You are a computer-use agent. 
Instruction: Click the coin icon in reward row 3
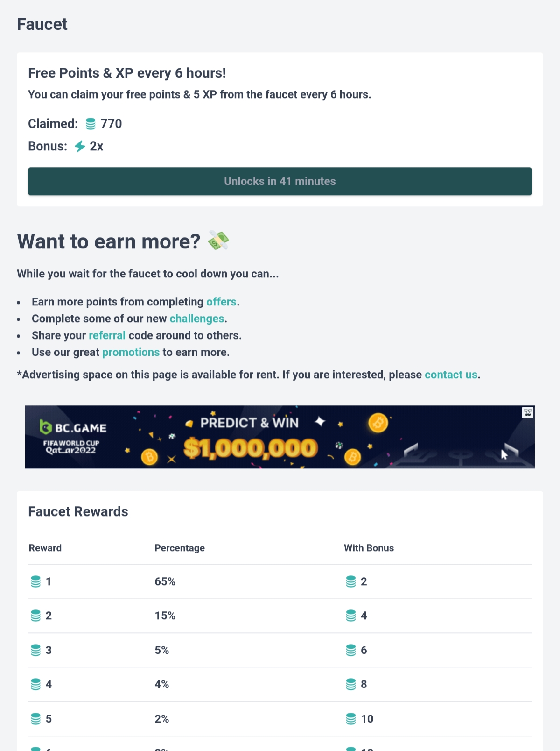click(x=35, y=650)
